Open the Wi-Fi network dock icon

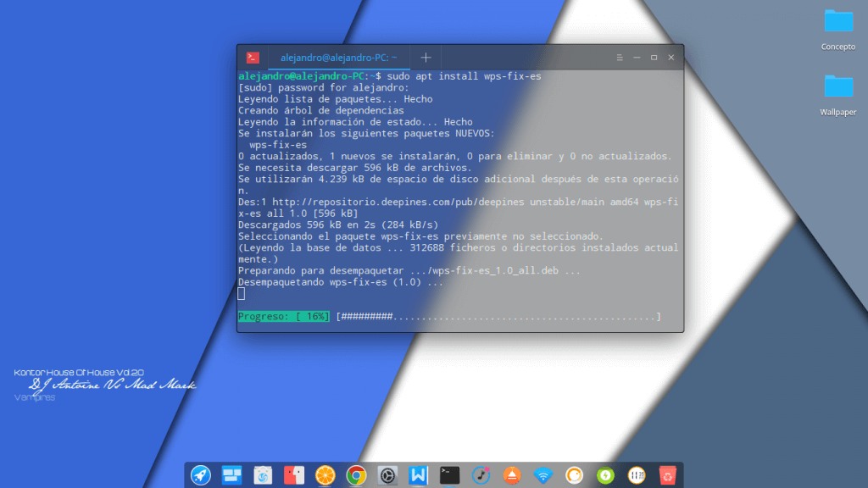pos(543,475)
